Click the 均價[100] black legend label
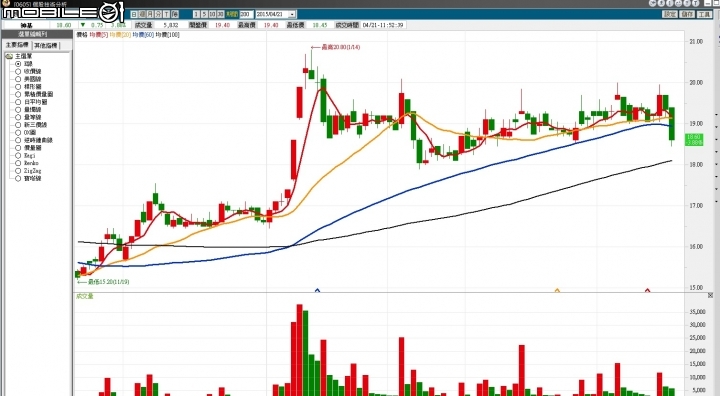720x396 pixels. click(168, 35)
